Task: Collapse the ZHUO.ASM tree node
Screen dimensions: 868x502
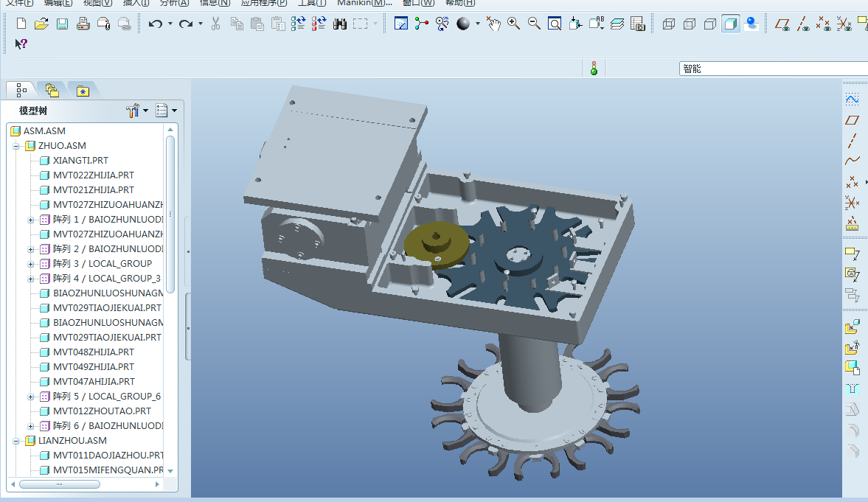Action: [16, 146]
